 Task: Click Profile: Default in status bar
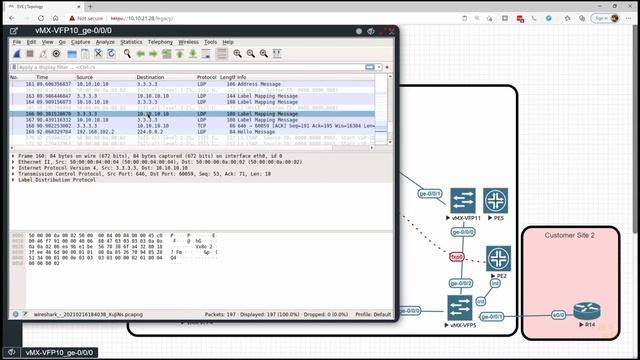(x=373, y=314)
